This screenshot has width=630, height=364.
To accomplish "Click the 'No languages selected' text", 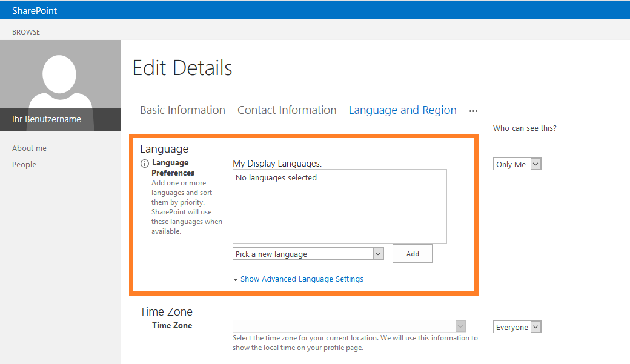I will click(276, 177).
